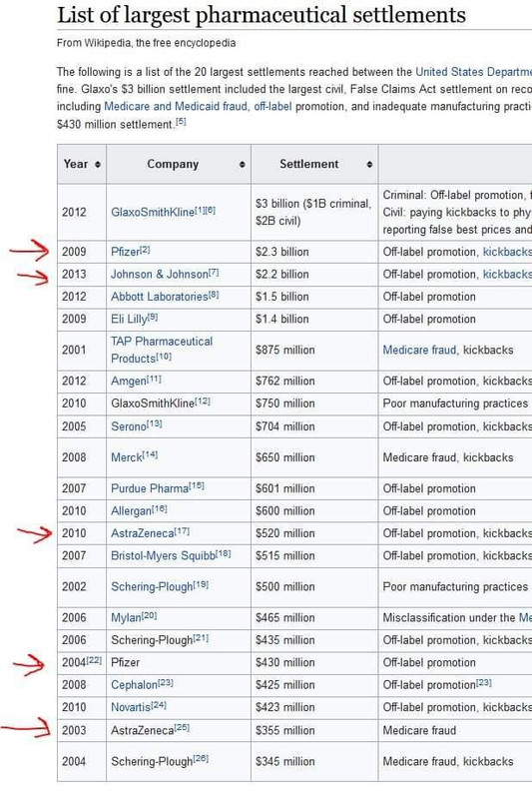Open the Eli Lilly company link

point(129,319)
